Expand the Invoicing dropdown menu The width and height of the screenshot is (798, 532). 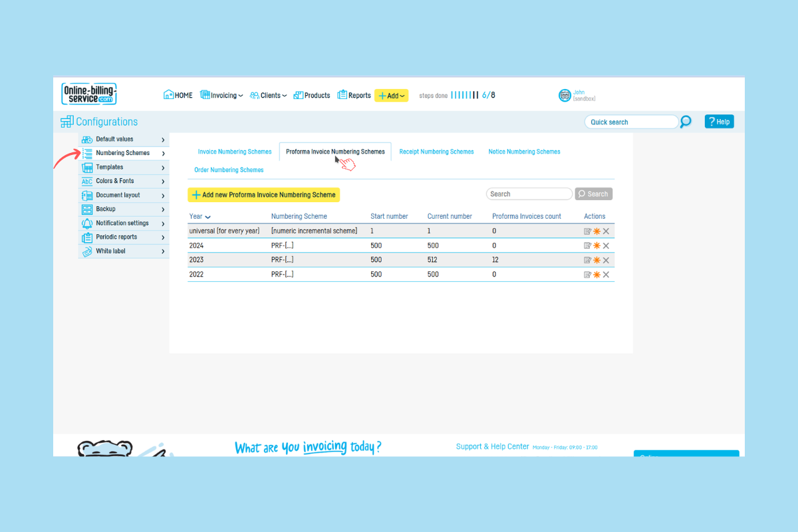[x=221, y=95]
